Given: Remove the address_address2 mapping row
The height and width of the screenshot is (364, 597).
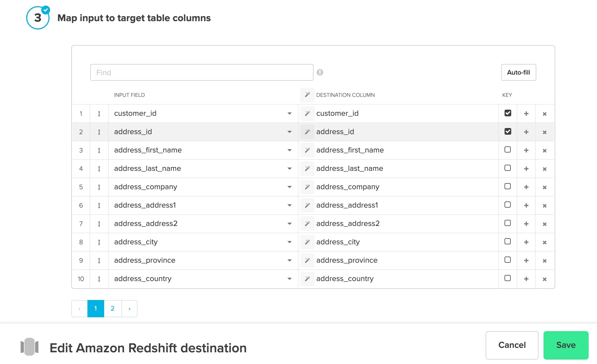Looking at the screenshot, I should [545, 224].
